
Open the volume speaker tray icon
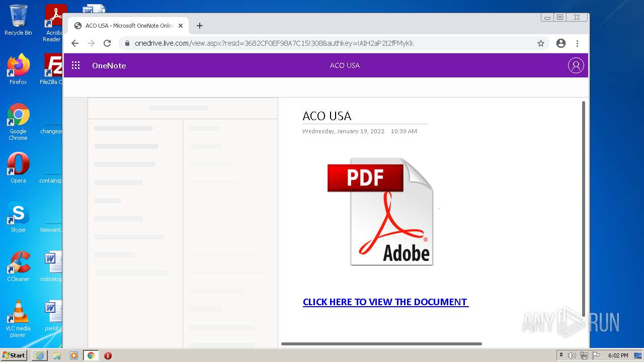(572, 355)
